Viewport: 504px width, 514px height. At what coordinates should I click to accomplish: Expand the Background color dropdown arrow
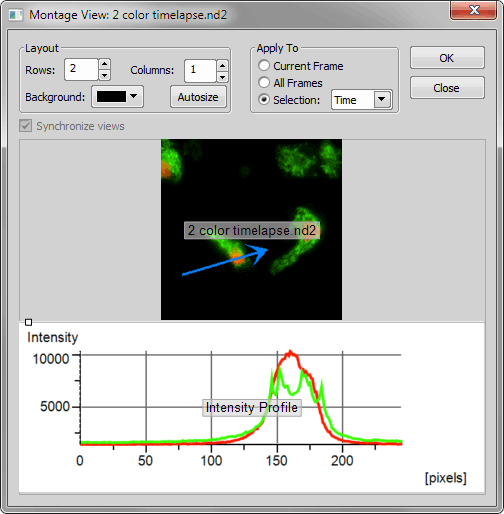point(134,96)
